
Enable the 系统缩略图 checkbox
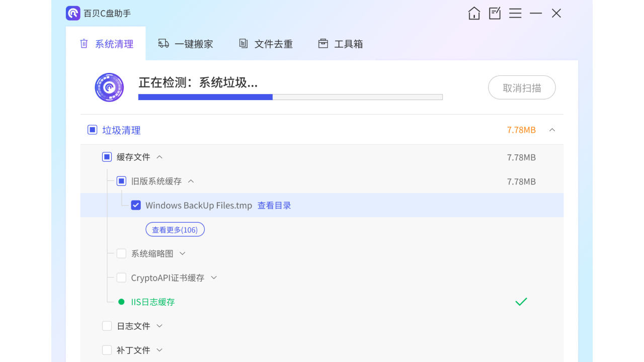pos(121,253)
